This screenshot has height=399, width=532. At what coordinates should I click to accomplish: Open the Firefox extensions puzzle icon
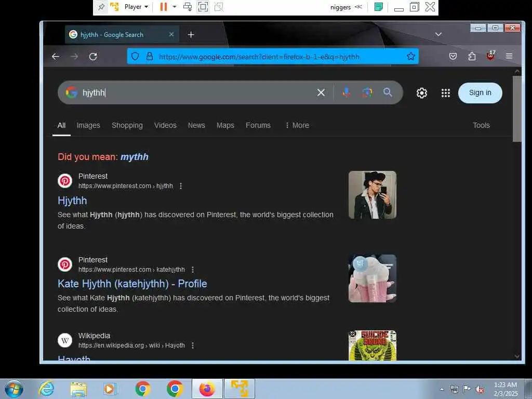[x=472, y=56]
